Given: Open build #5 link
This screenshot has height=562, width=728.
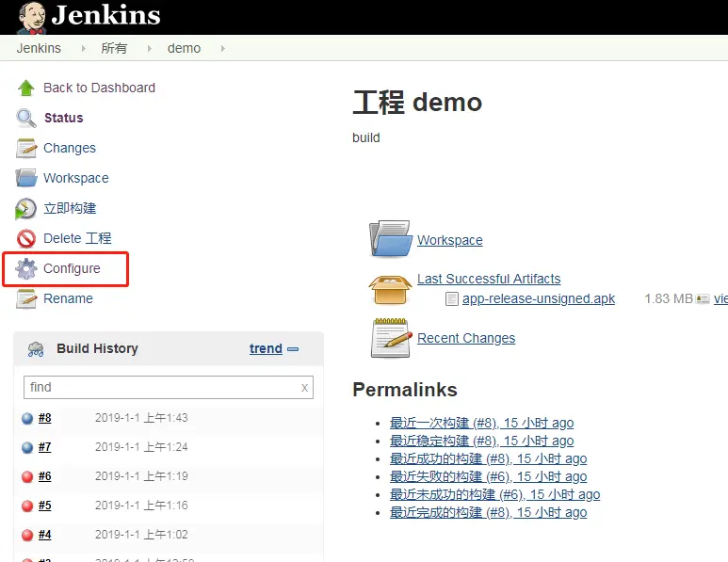Looking at the screenshot, I should point(45,506).
